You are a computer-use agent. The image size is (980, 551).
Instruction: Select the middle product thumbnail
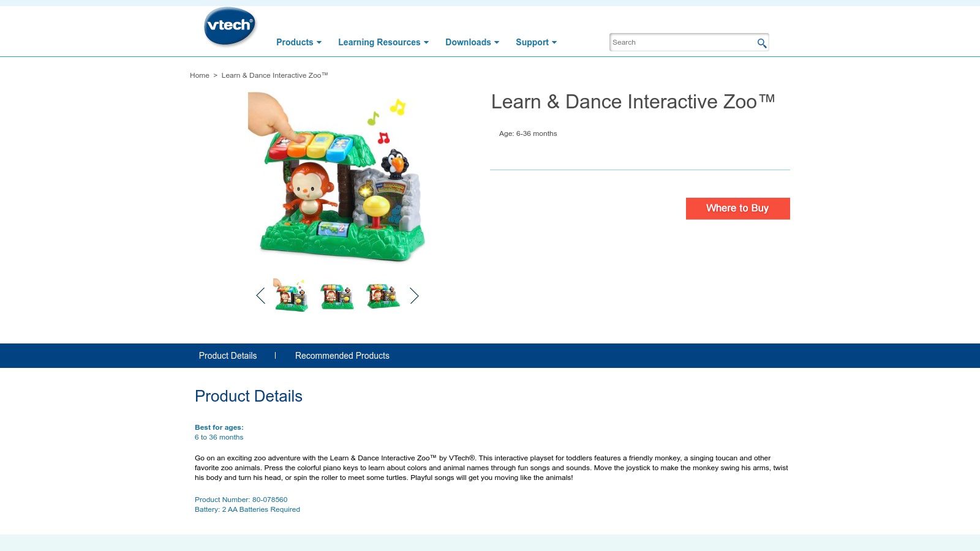coord(337,296)
